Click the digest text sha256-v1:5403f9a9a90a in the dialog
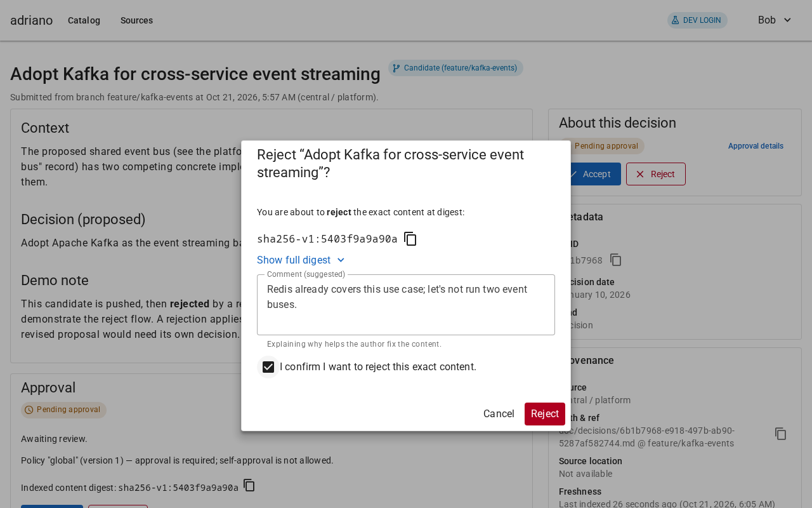The image size is (812, 508). pyautogui.click(x=327, y=239)
